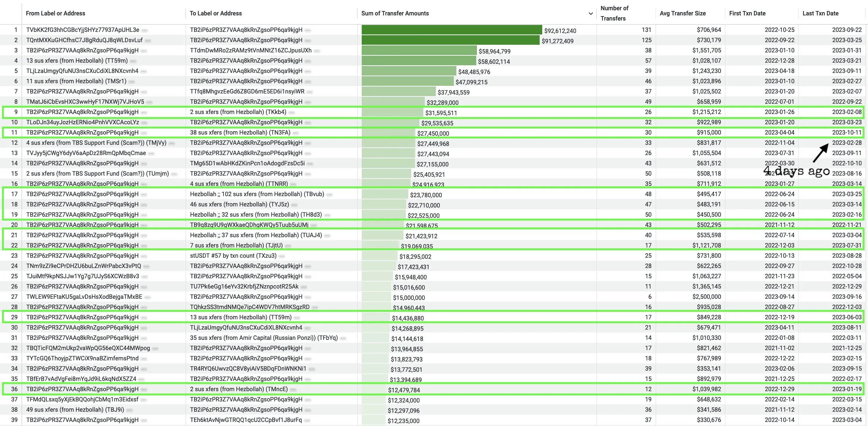Open ellipsis beside TBfErB7vAdVgFei8mYqJd9iL6kqNdX5ZZ4
This screenshot has height=426, width=868.
142,379
